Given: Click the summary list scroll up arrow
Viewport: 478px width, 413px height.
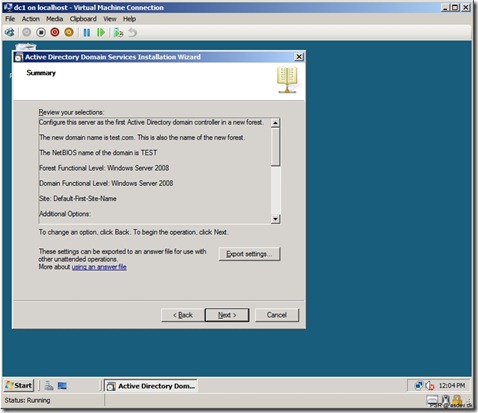Looking at the screenshot, I should pyautogui.click(x=275, y=123).
